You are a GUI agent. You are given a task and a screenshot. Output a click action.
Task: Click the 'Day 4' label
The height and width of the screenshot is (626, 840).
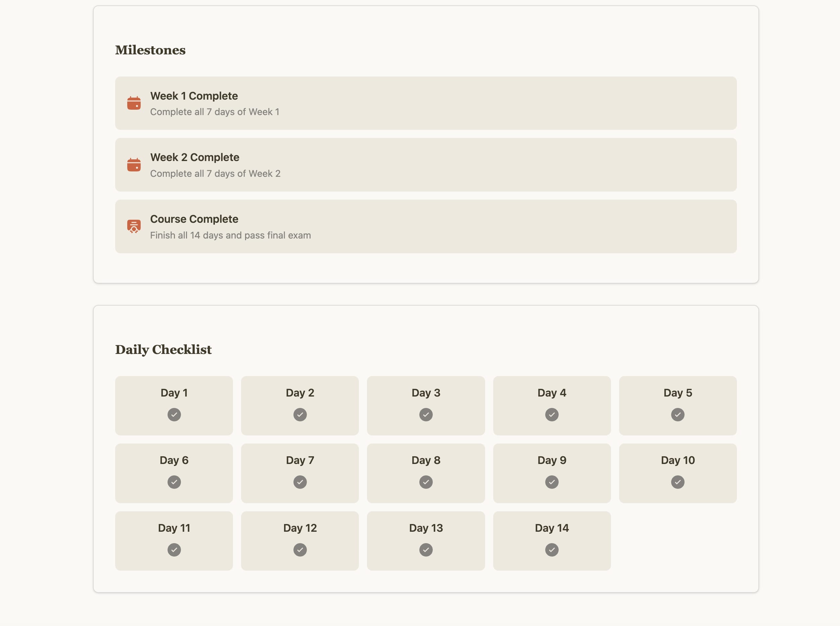tap(552, 393)
